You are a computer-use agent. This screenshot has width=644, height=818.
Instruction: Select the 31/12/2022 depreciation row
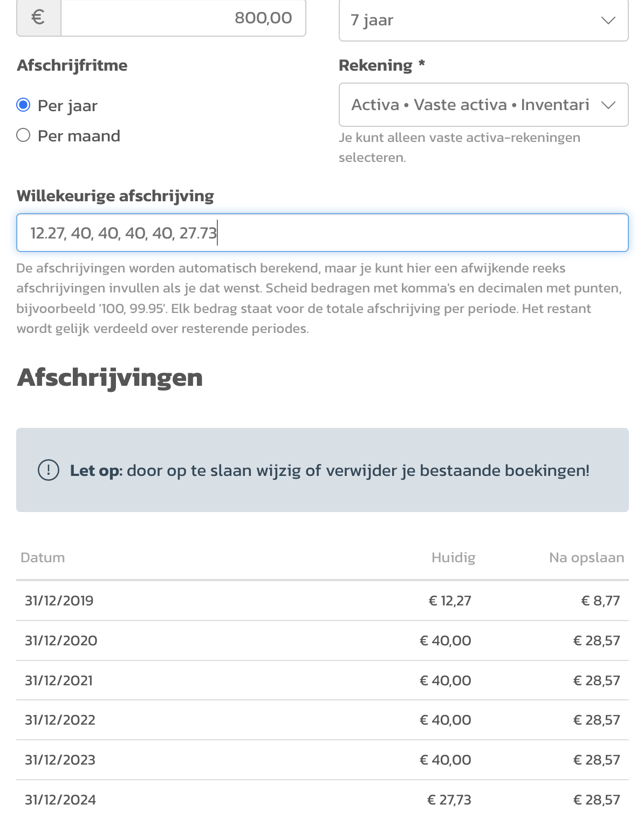(x=323, y=720)
